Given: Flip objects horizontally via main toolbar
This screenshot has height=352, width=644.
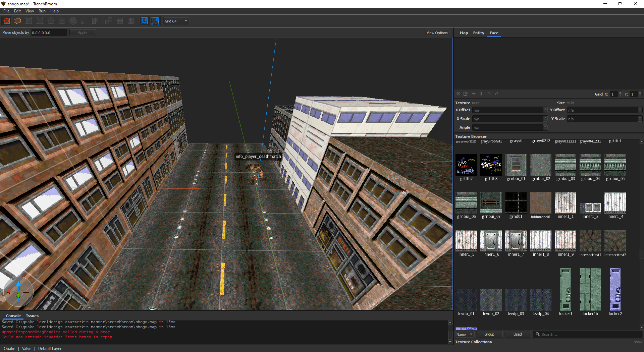Looking at the screenshot, I should tap(120, 21).
